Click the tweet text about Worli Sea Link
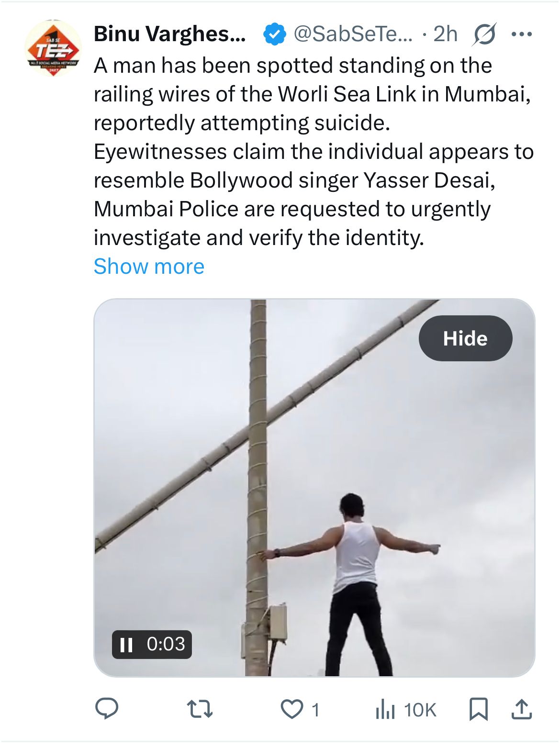Screen dimensions: 560x748 click(x=314, y=152)
